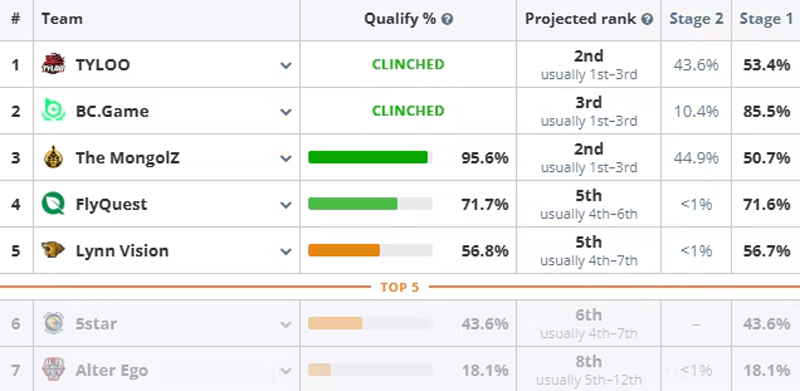Screen dimensions: 800x391
Task: Click the BC.Game team logo
Action: pos(53,111)
